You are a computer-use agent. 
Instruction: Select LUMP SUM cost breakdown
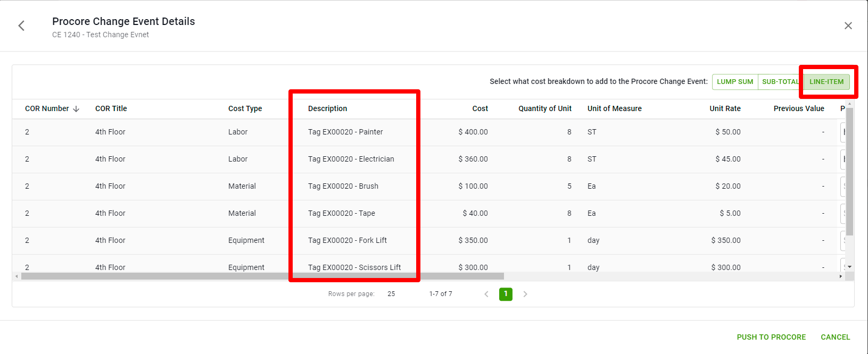(x=734, y=82)
